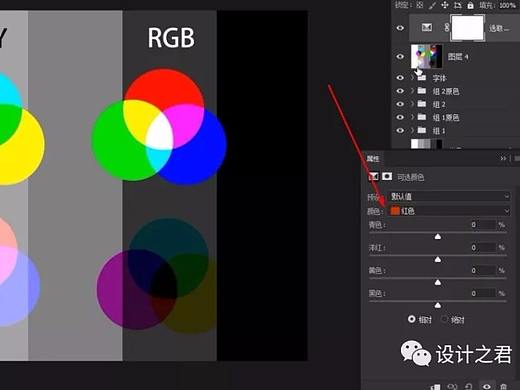Toggle visibility of the 组 1原色 group

coord(400,117)
